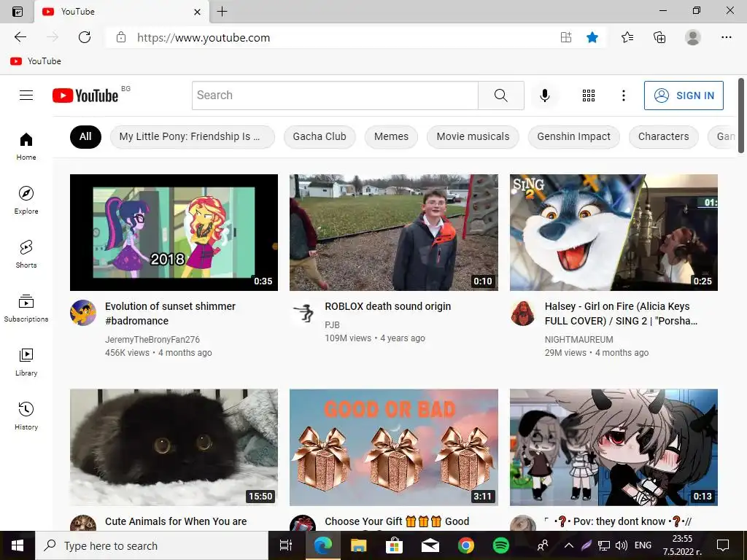Select the Characters filter chip
747x560 pixels.
(x=663, y=136)
